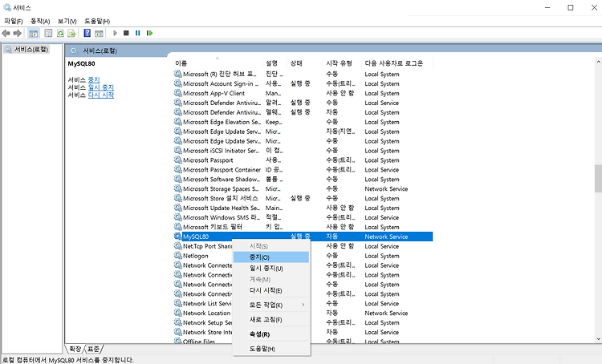Click the export list toolbar icon

pyautogui.click(x=71, y=34)
